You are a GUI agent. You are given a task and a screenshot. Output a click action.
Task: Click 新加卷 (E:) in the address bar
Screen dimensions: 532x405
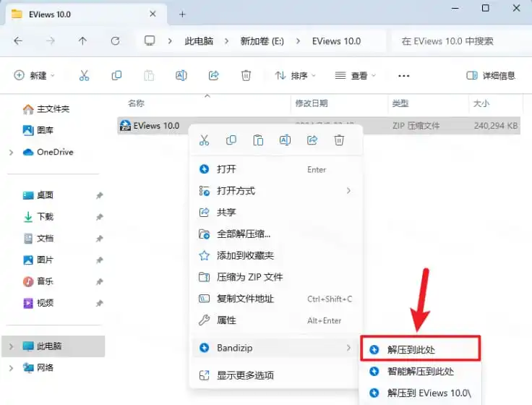(x=262, y=41)
